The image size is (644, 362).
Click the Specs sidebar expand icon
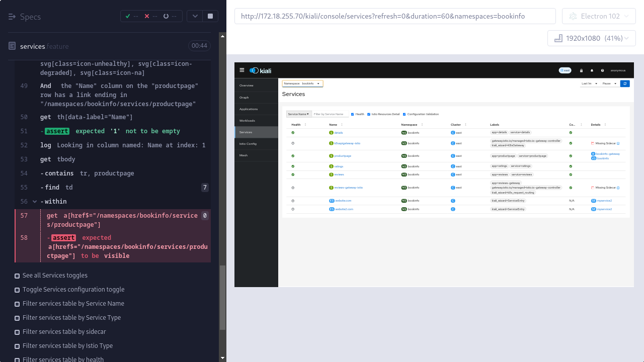click(x=13, y=17)
